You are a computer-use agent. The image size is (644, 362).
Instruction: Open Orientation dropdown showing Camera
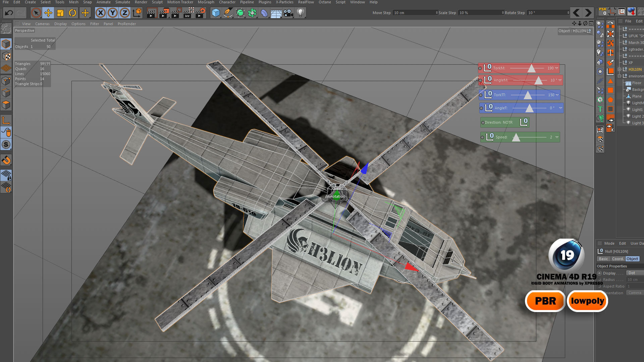pyautogui.click(x=635, y=293)
